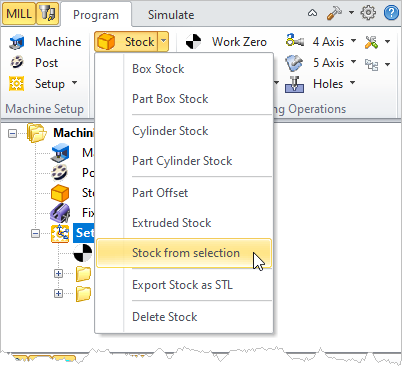Pick Extruded Stock in the Stock menu
Screen dimensions: 402x374
(x=184, y=223)
